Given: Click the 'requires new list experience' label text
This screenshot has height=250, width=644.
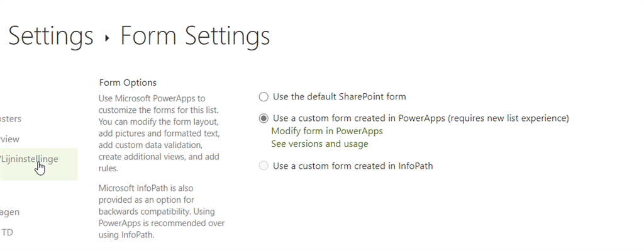Looking at the screenshot, I should (508, 118).
